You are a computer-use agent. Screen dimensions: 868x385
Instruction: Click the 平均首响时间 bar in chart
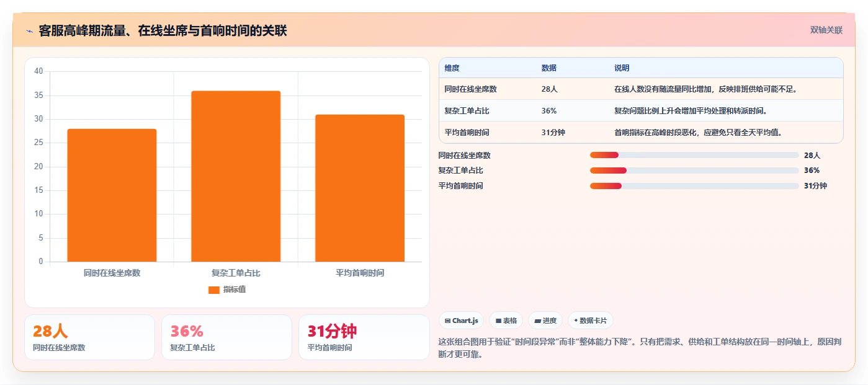pyautogui.click(x=360, y=188)
